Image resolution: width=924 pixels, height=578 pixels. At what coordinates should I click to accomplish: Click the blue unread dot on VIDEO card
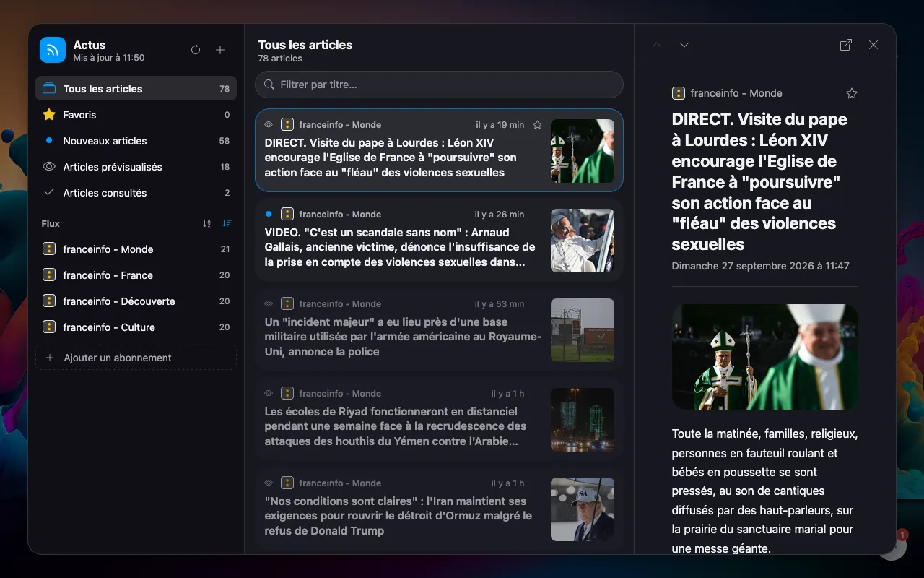coord(269,214)
